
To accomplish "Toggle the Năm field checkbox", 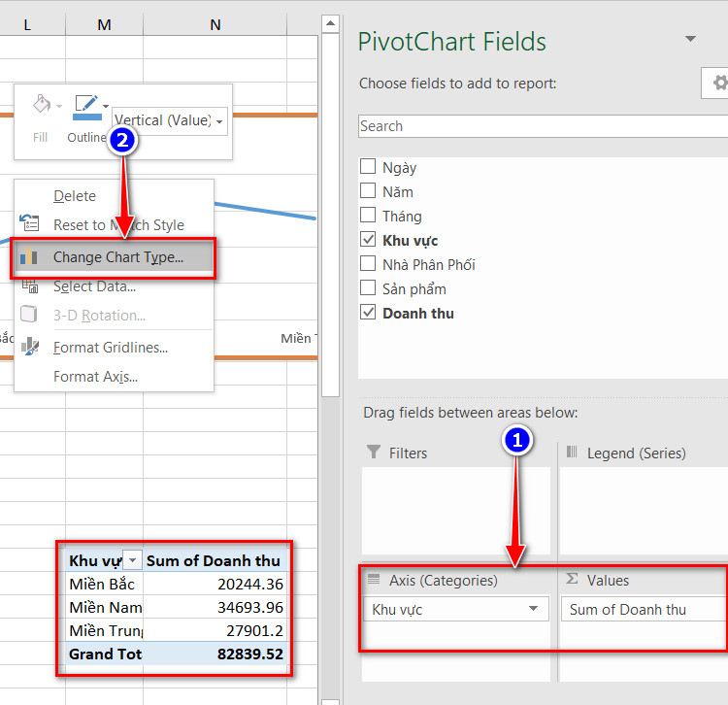I will pos(368,190).
